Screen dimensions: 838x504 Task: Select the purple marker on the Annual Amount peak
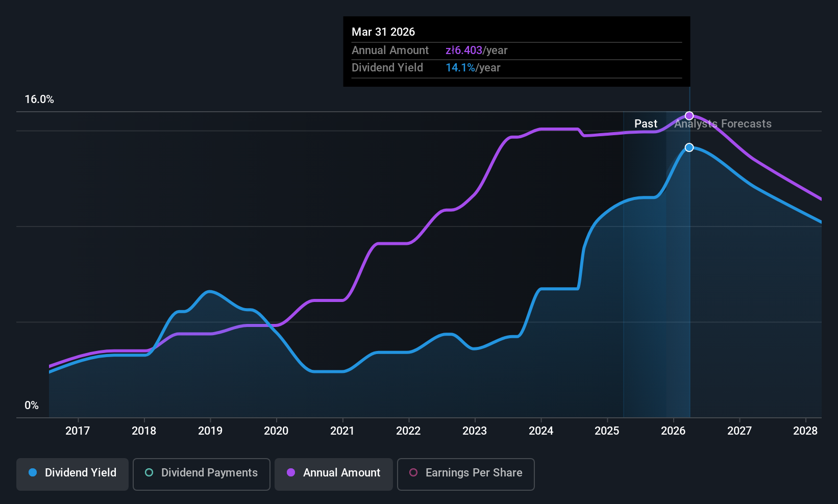click(x=689, y=116)
